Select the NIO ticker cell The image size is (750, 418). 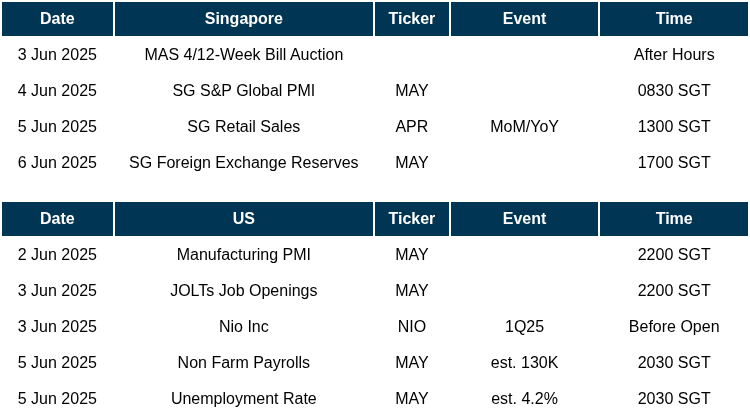[411, 327]
